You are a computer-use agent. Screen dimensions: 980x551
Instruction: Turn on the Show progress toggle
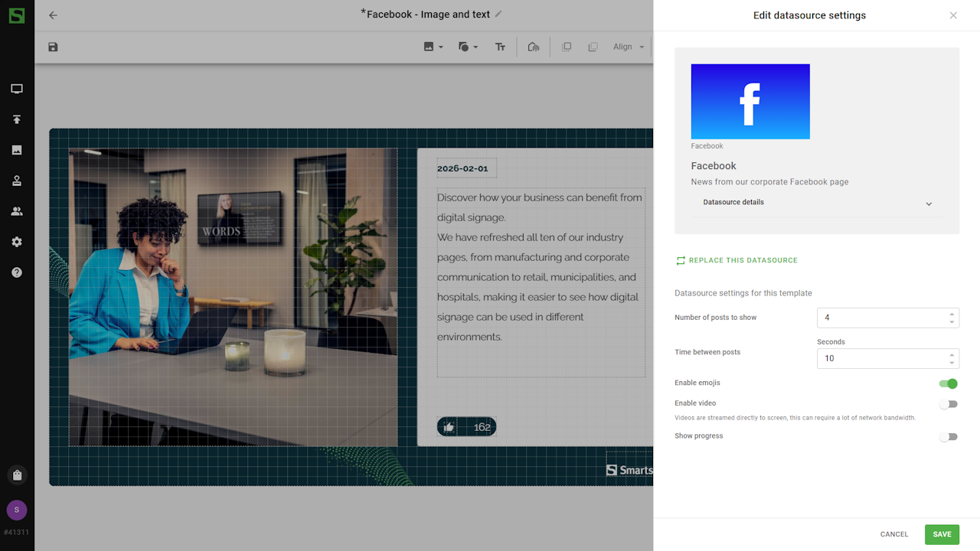coord(949,437)
